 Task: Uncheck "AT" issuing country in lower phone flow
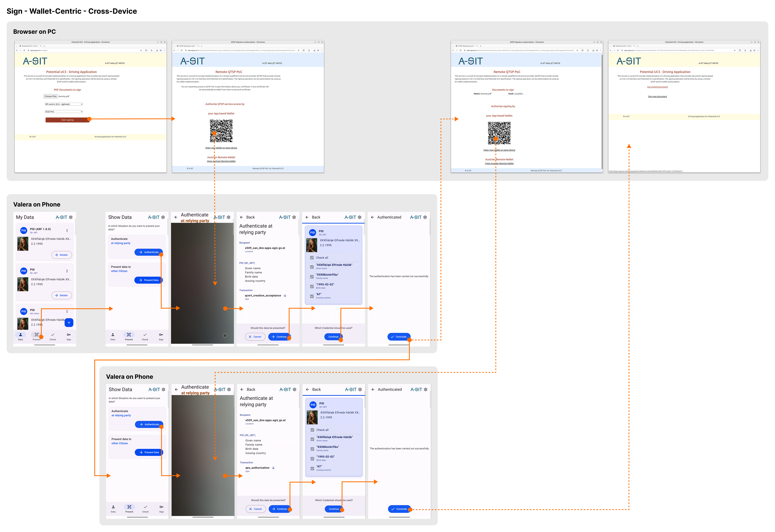click(312, 468)
